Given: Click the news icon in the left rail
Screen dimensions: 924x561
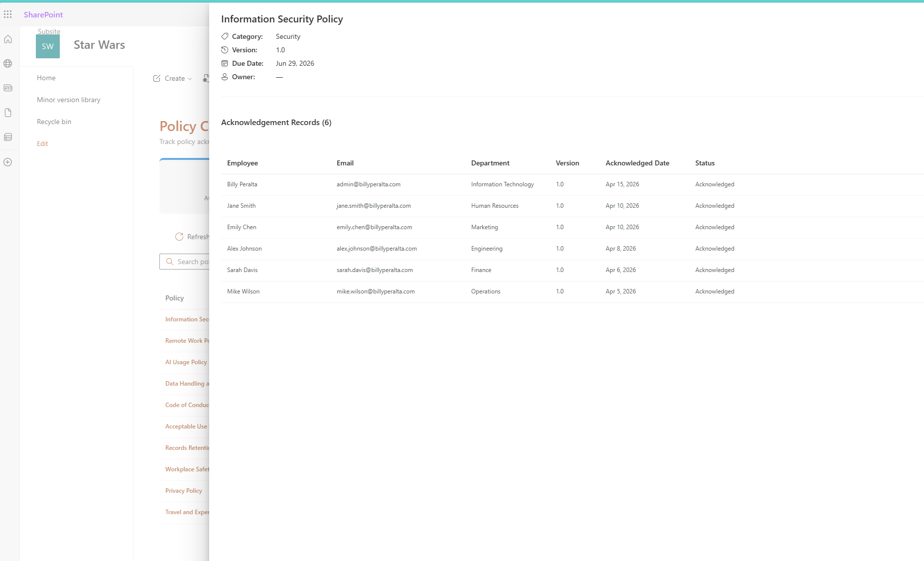Looking at the screenshot, I should click(7, 88).
